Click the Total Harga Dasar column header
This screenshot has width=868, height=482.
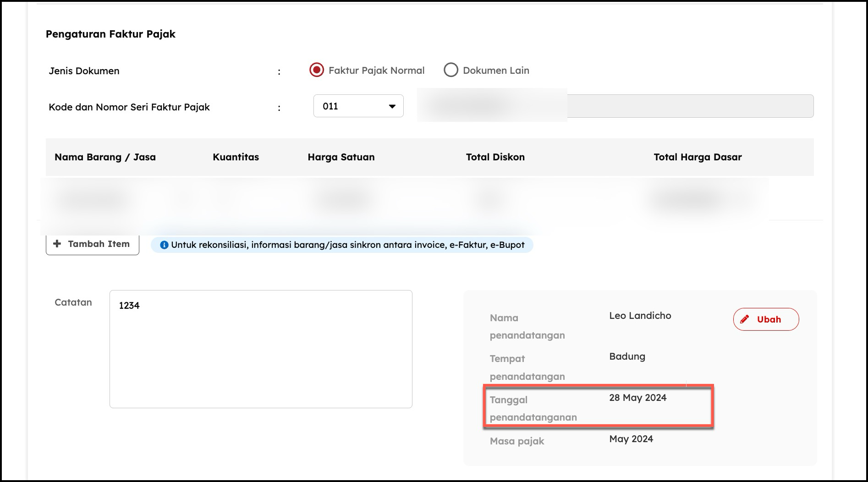[x=697, y=157]
